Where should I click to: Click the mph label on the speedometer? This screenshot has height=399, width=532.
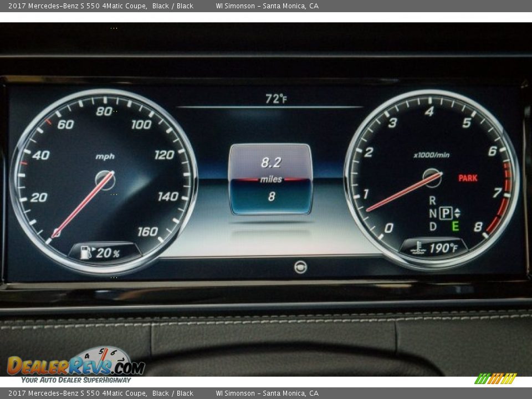(x=105, y=156)
